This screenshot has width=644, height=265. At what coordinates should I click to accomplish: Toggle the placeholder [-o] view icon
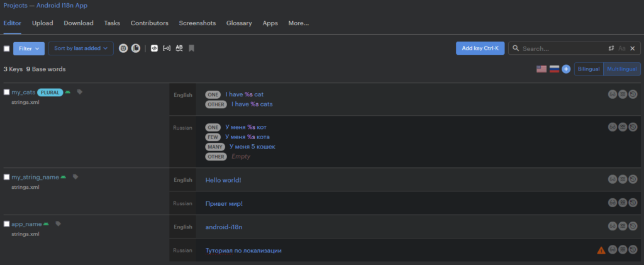coord(166,48)
